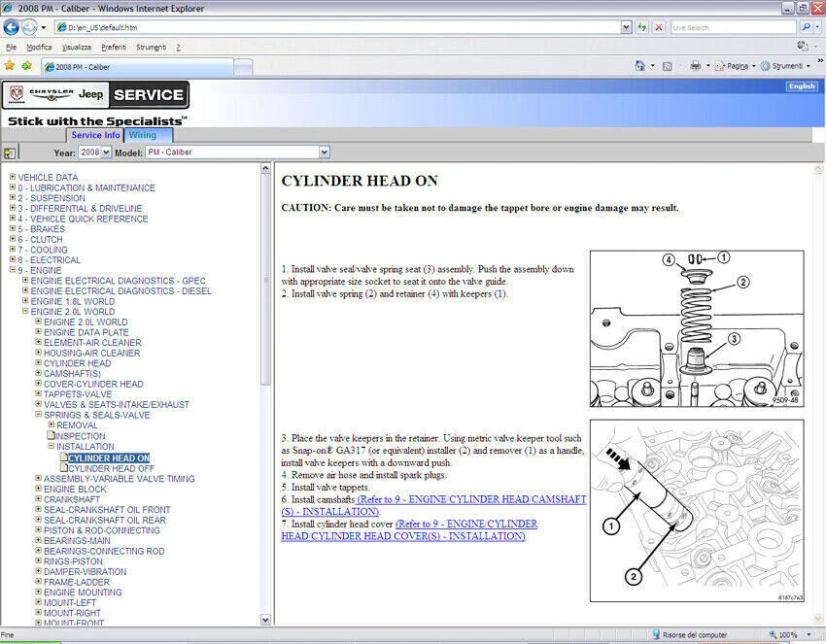826x644 pixels.
Task: Click the English button at top right
Action: click(x=801, y=85)
